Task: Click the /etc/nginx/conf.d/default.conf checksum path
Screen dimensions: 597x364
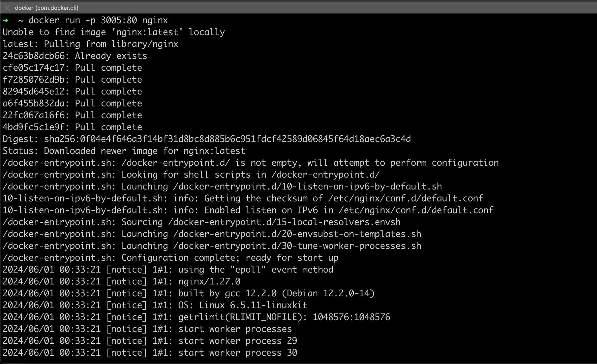Action: pos(405,199)
